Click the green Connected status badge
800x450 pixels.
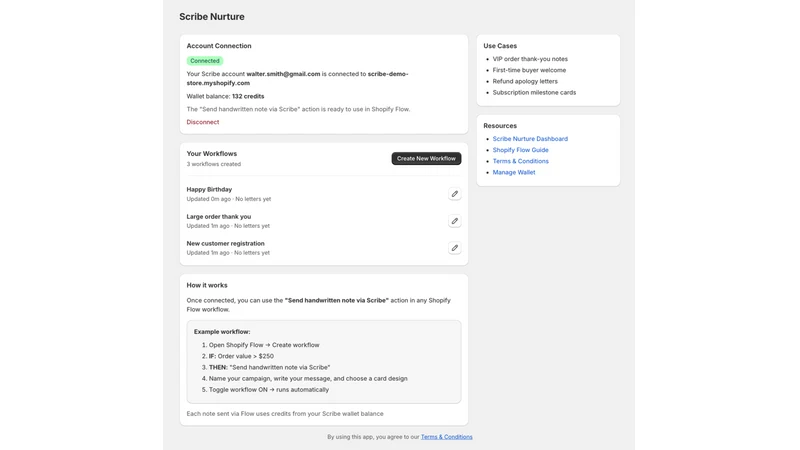click(x=205, y=61)
